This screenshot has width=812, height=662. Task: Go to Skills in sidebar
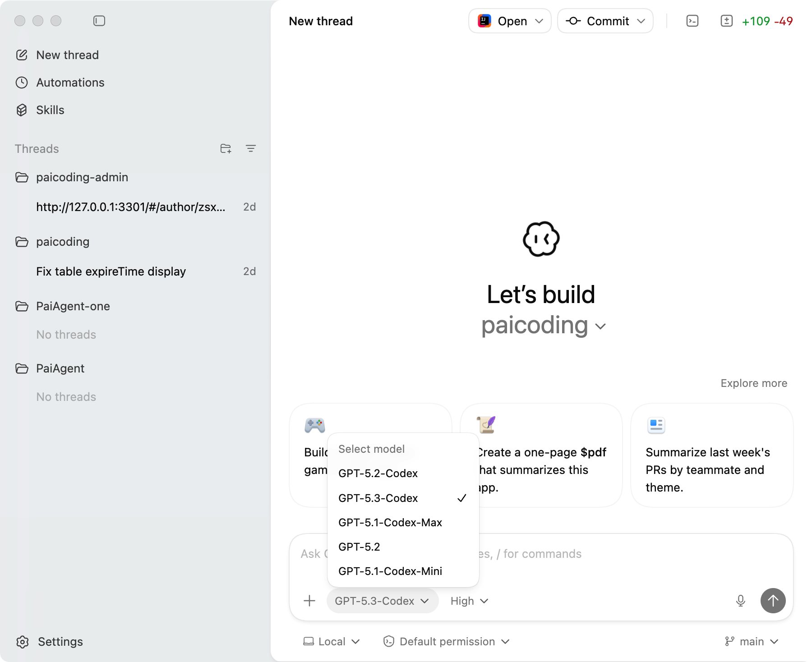(50, 110)
